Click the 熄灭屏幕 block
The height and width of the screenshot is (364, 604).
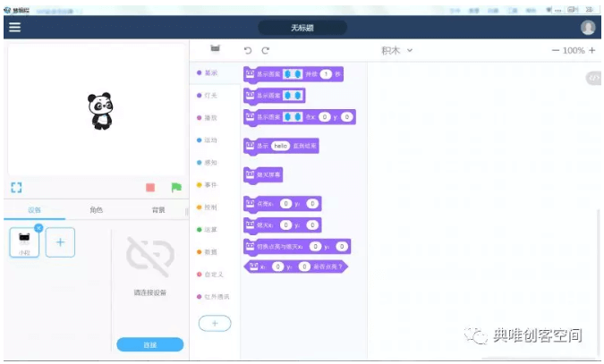tap(263, 175)
